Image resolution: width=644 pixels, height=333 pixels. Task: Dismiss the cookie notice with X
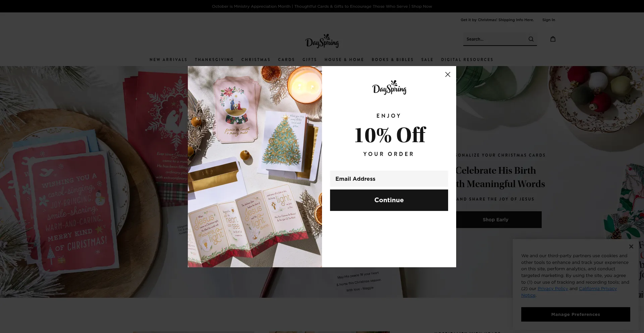[x=631, y=246]
